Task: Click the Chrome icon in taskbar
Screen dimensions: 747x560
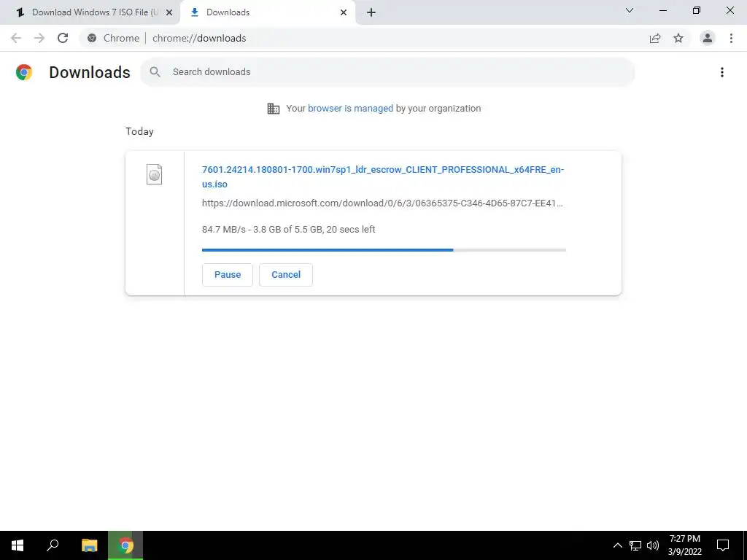Action: 125,545
